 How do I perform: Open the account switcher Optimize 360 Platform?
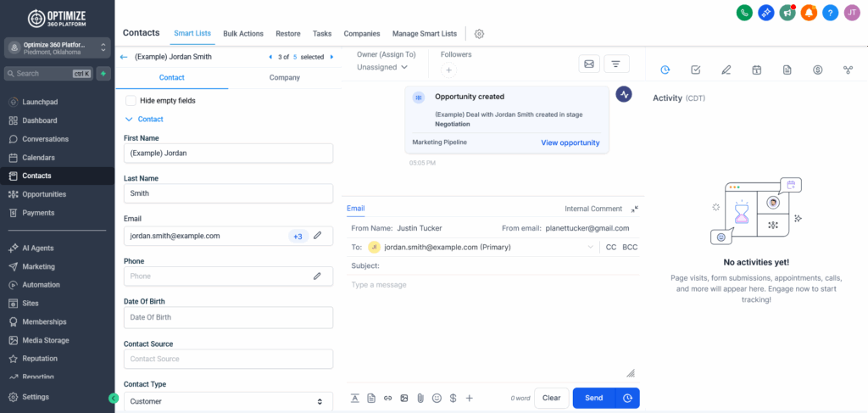(57, 48)
